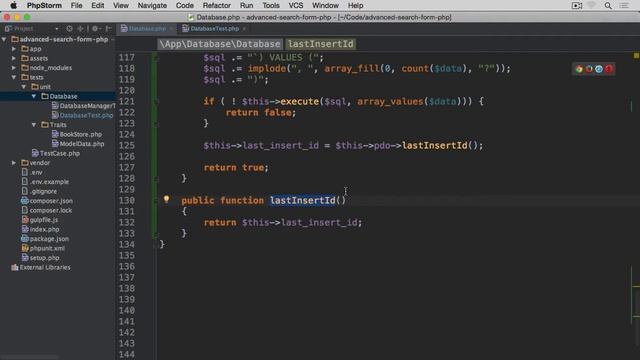Open in Opera browser icon

click(609, 69)
